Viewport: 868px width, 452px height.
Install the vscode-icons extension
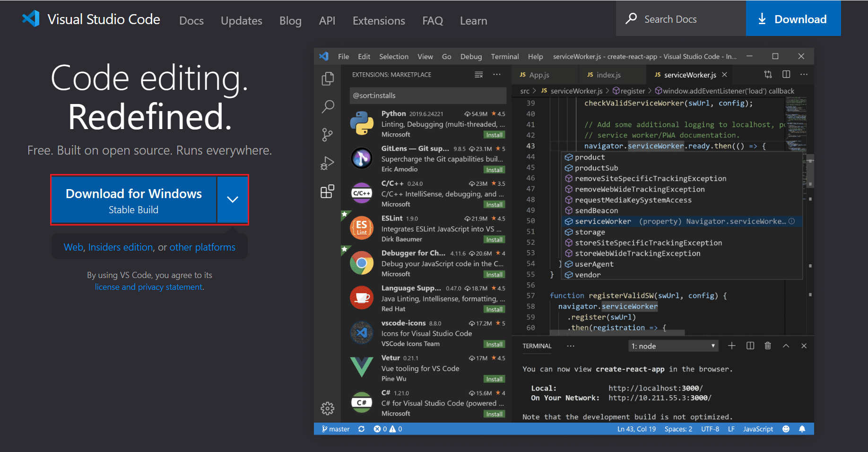click(495, 344)
